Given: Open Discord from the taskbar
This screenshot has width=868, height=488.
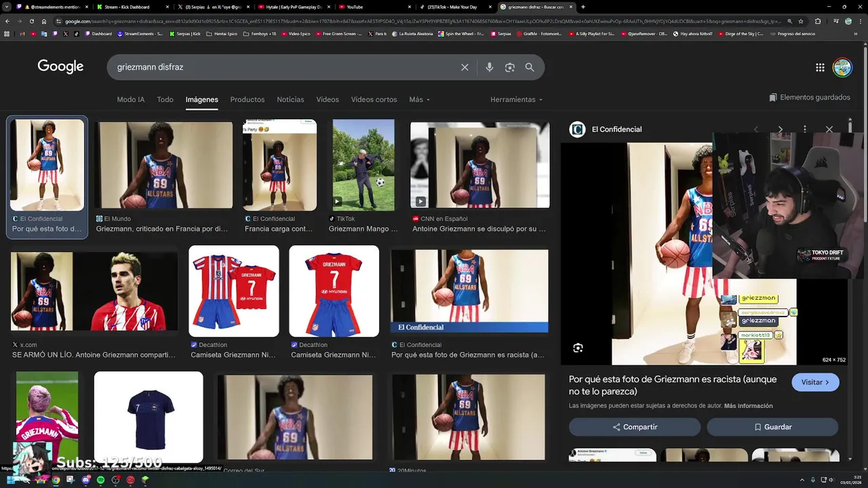Looking at the screenshot, I should point(85,480).
